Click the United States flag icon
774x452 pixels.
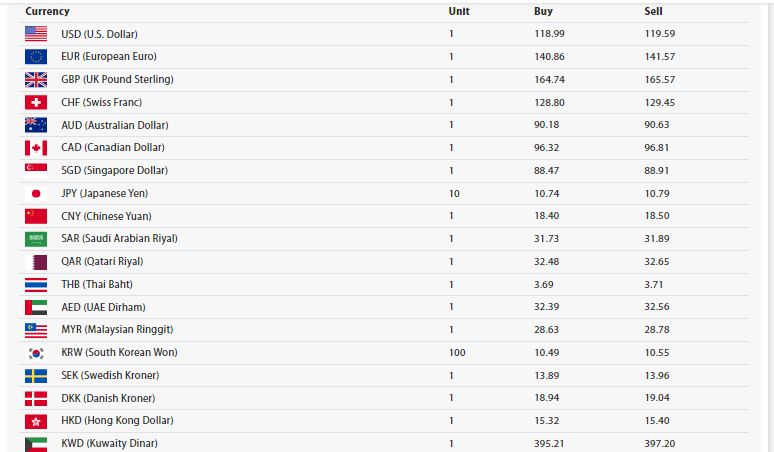coord(36,34)
